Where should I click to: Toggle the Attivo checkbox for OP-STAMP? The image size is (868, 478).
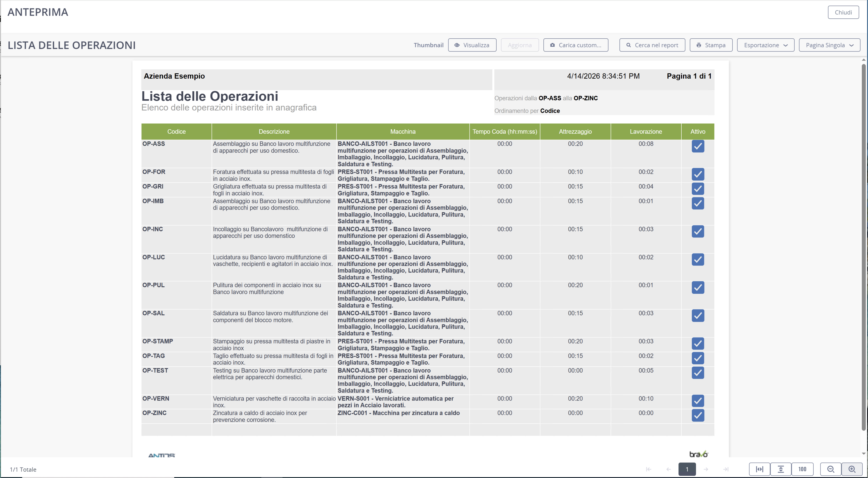coord(698,344)
